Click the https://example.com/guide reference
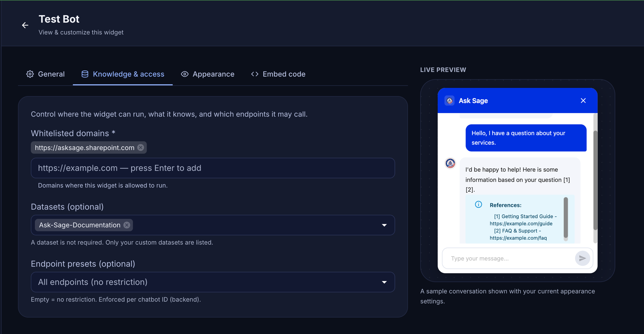 tap(521, 223)
